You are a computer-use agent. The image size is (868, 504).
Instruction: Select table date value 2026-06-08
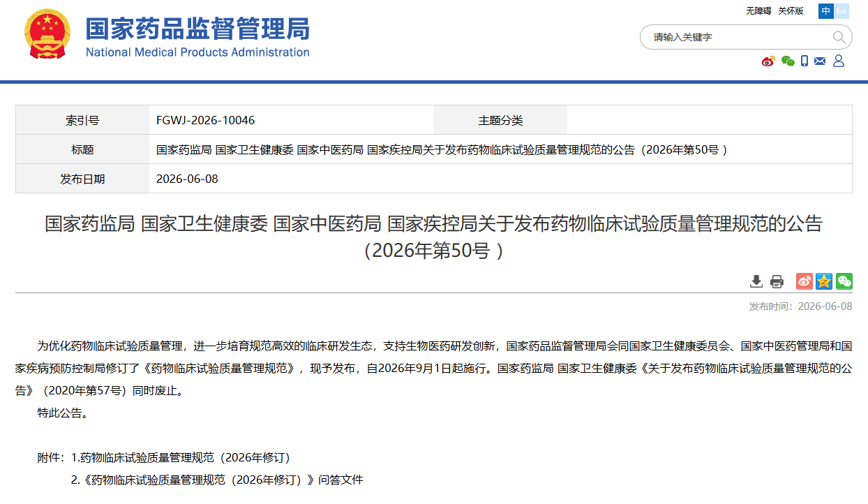[187, 179]
